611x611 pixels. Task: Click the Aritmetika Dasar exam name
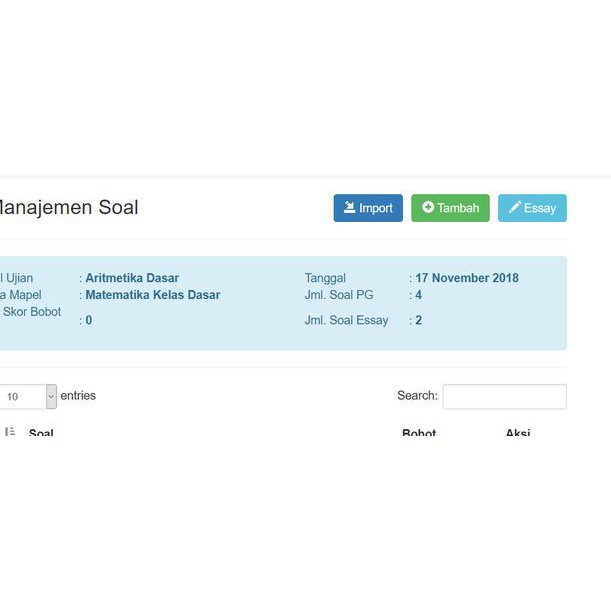pos(132,278)
